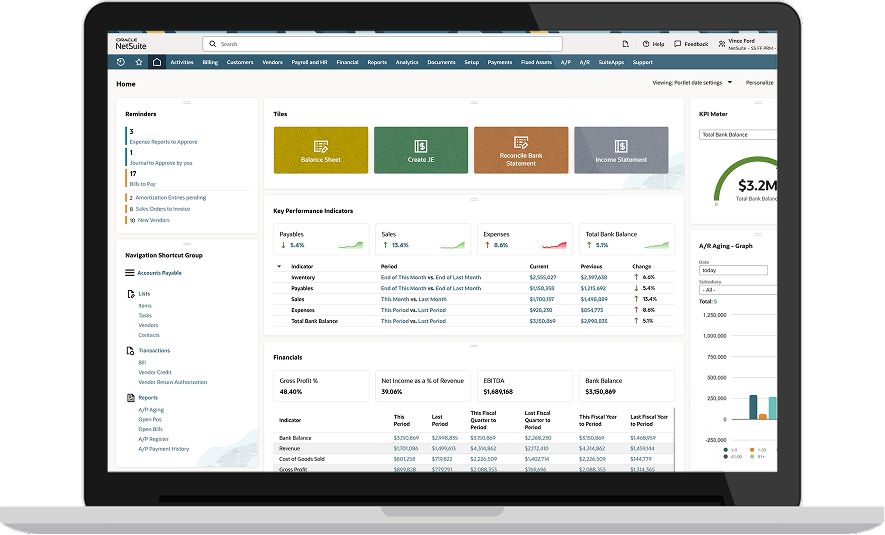Click Accounts Payable hamburger menu icon
This screenshot has width=885, height=535.
[129, 273]
